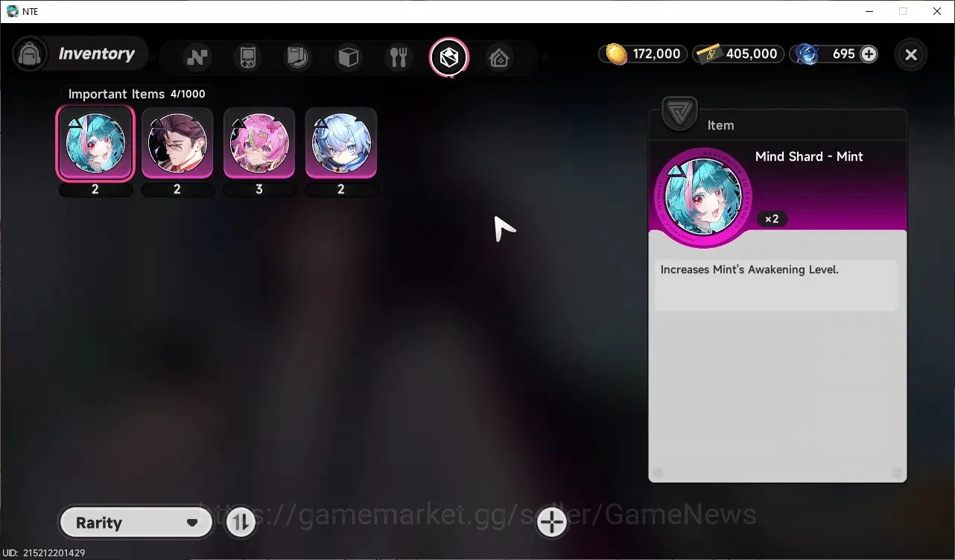Click the gold coin currency icon
This screenshot has width=955, height=560.
coord(616,54)
